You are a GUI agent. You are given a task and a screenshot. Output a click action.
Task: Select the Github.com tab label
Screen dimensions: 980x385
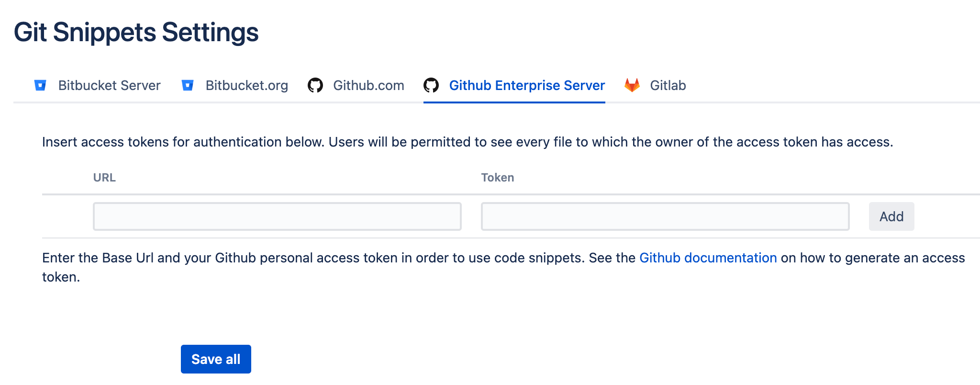pos(368,85)
